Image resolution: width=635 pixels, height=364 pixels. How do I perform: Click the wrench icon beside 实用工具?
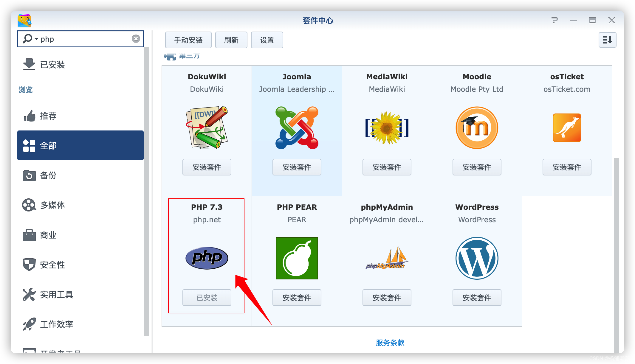point(29,294)
